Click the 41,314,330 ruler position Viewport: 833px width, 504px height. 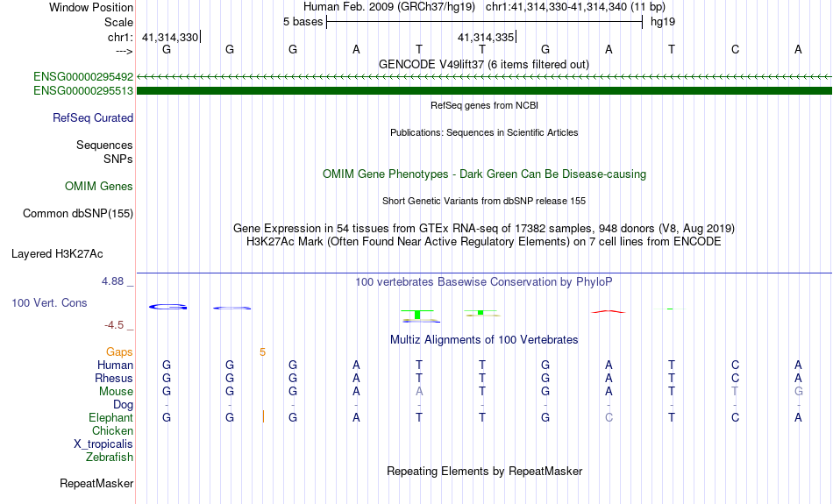(170, 37)
